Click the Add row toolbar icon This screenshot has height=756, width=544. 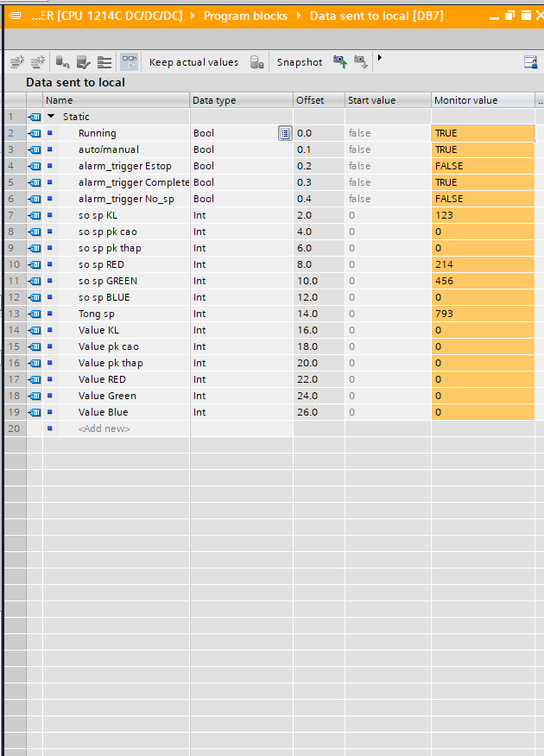click(x=38, y=61)
